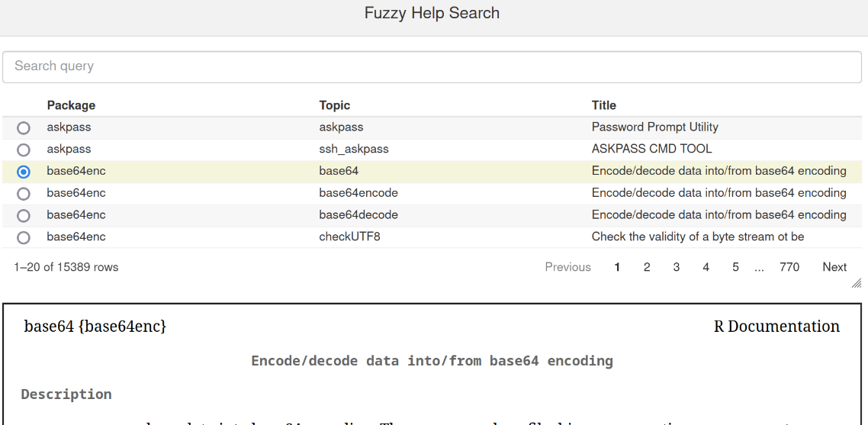Screen dimensions: 868x425
Task: Click the Search query input field
Action: coord(432,66)
